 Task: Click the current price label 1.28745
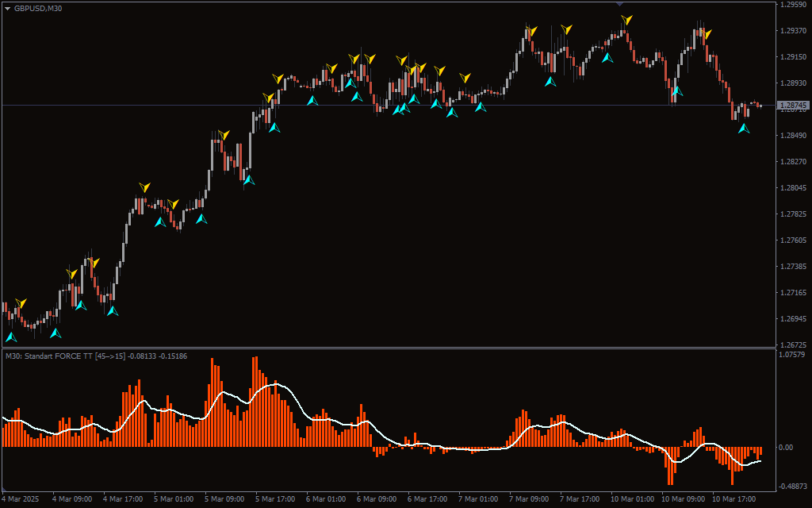tap(793, 105)
